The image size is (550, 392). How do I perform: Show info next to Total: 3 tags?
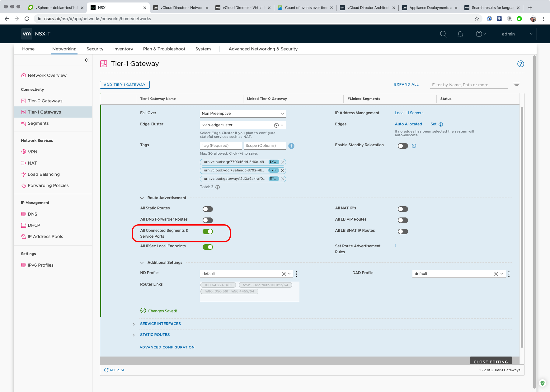218,187
